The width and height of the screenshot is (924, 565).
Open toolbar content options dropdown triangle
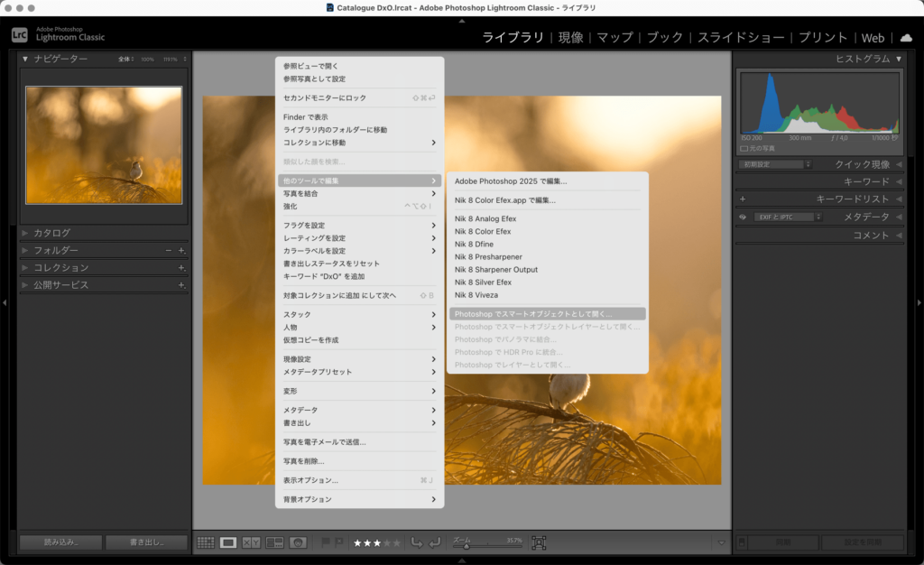click(721, 542)
